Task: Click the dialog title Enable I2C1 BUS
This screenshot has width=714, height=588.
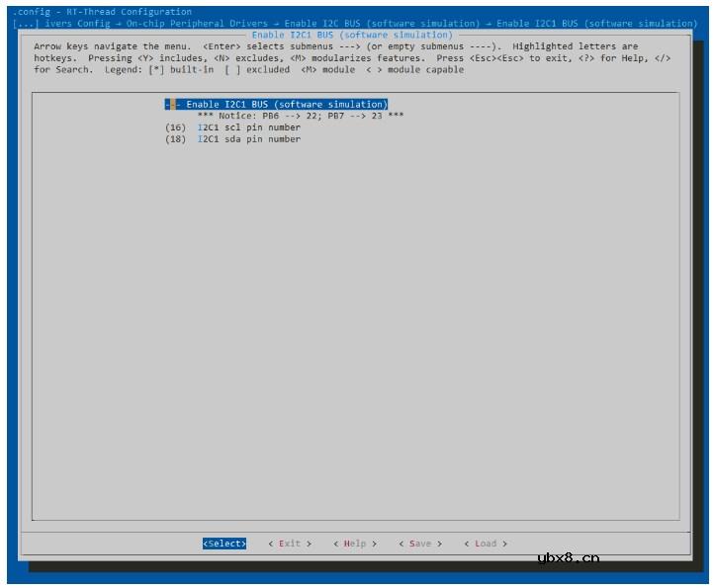Action: (352, 36)
